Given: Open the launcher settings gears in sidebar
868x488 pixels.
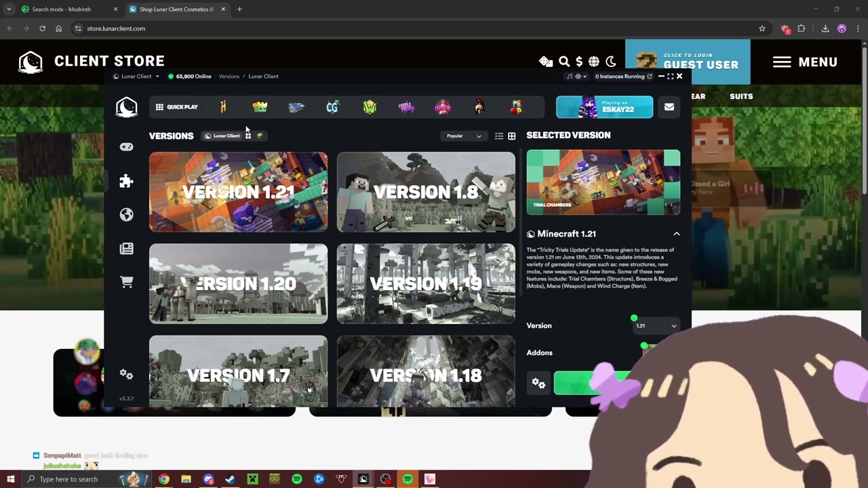Looking at the screenshot, I should [x=127, y=374].
